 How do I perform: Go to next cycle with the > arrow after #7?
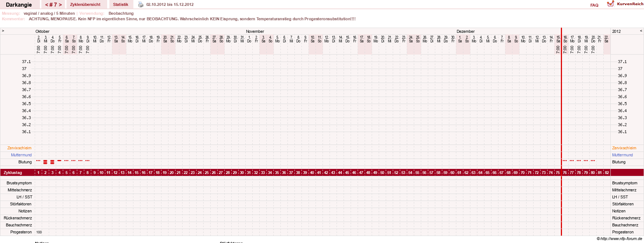[60, 5]
